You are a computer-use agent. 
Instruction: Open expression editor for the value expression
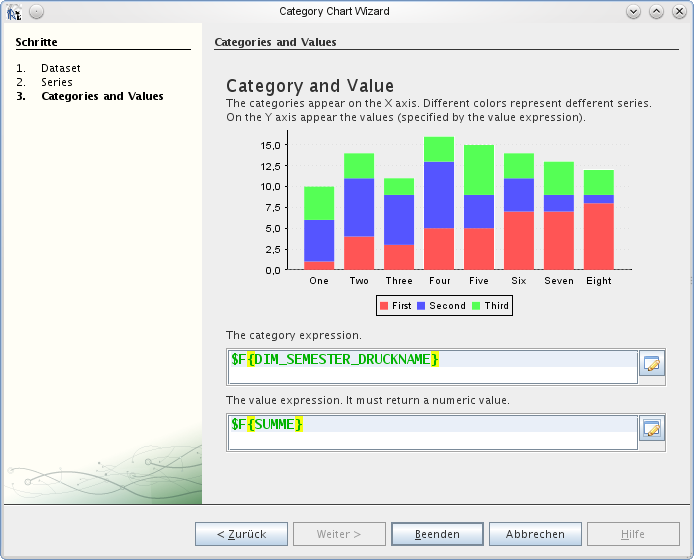(x=651, y=430)
